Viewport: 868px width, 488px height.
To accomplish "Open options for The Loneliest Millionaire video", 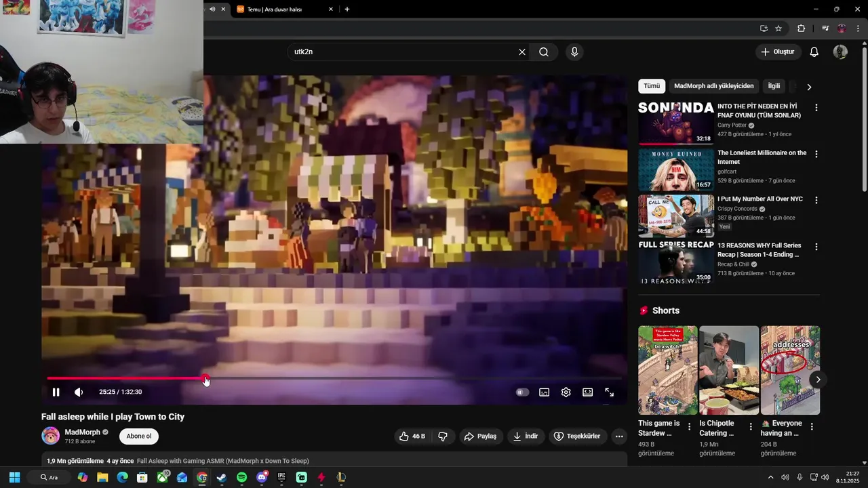I will 816,154.
